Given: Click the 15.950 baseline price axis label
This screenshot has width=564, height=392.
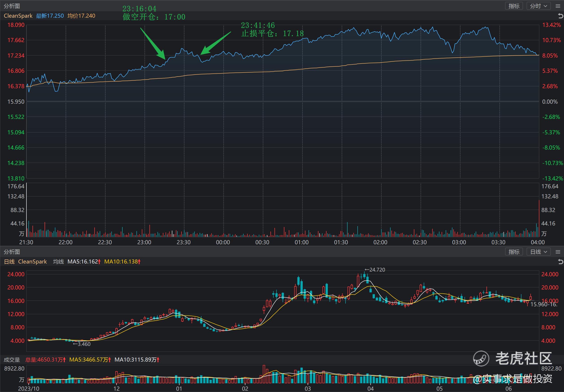Looking at the screenshot, I should point(16,102).
